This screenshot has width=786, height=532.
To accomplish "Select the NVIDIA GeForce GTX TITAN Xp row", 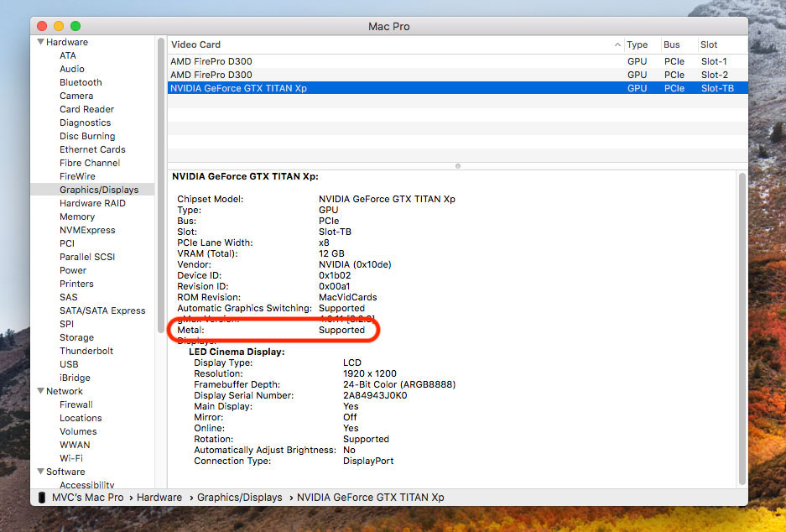I will 458,88.
